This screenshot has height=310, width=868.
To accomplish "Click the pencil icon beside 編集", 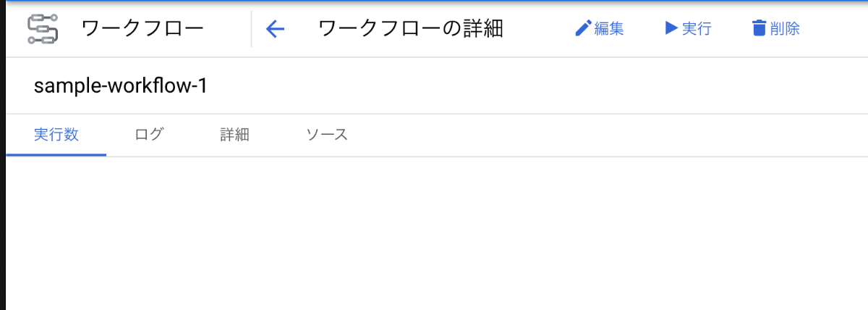I will 583,28.
